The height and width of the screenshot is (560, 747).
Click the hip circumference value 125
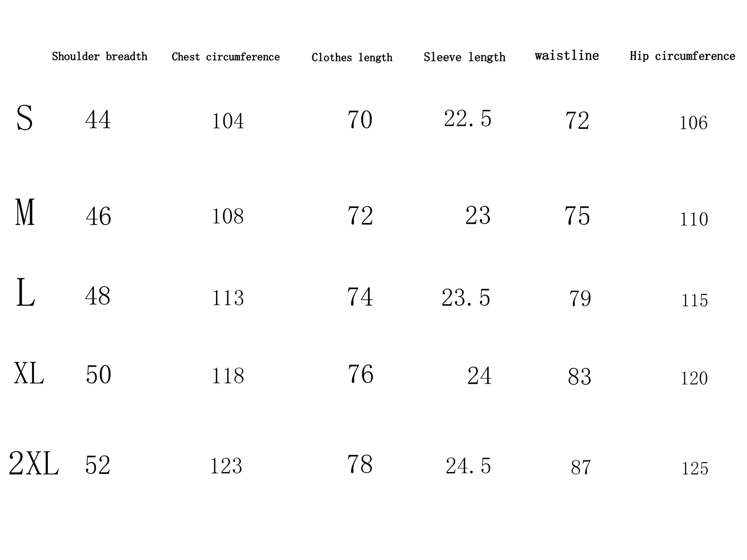(x=695, y=468)
